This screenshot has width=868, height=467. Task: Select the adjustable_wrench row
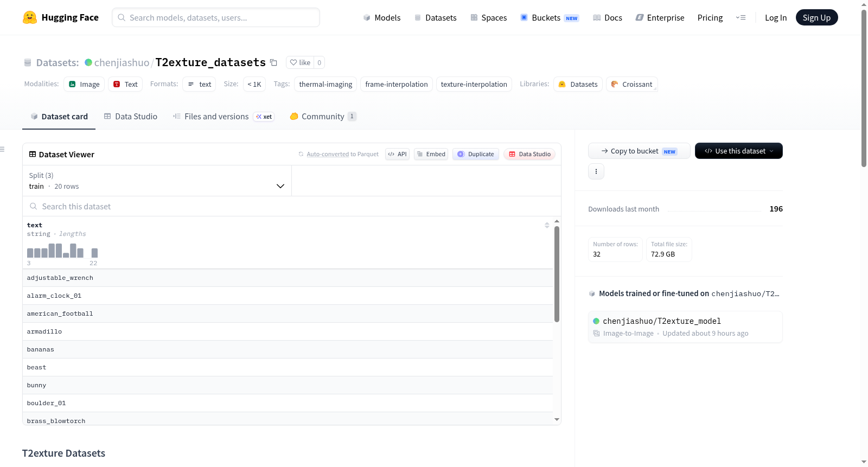(288, 278)
